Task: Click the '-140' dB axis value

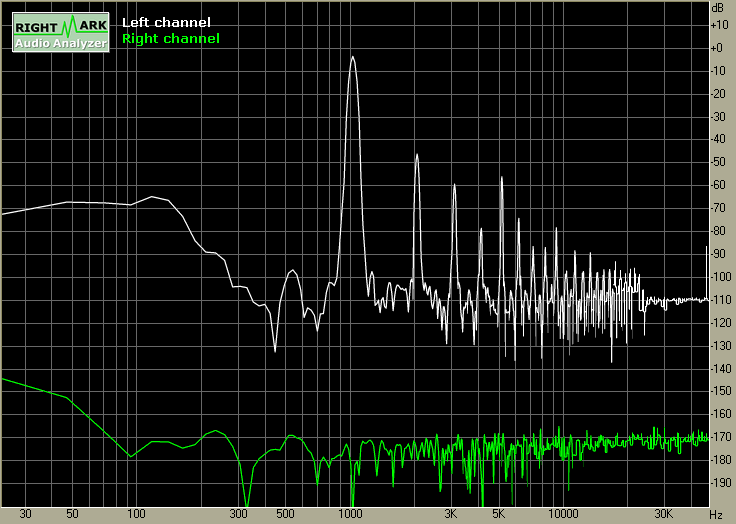Action: coord(721,369)
